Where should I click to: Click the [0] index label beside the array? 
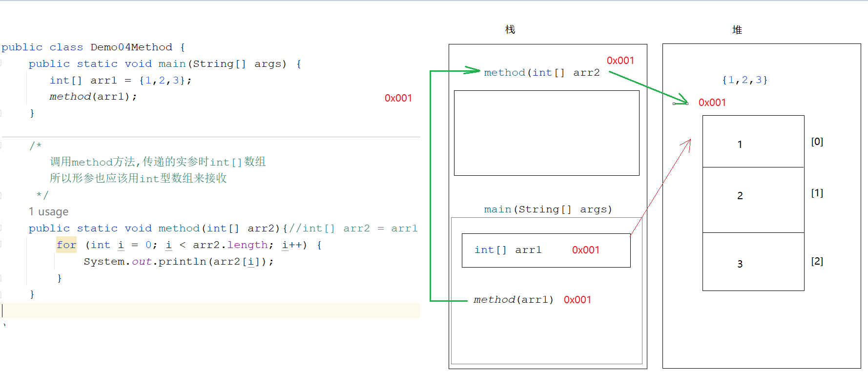(x=817, y=142)
